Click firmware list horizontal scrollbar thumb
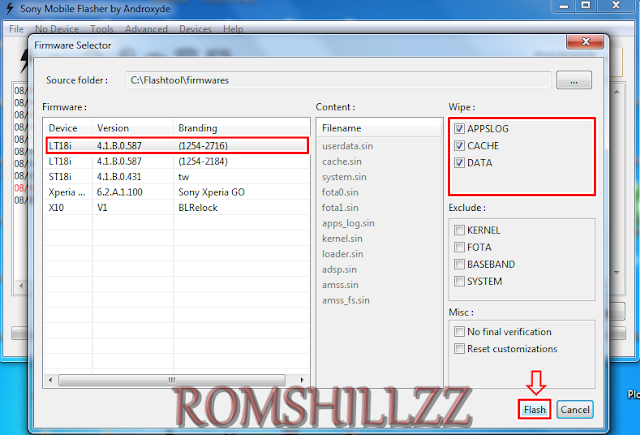Viewport: 640px width, 435px height. coord(172,380)
